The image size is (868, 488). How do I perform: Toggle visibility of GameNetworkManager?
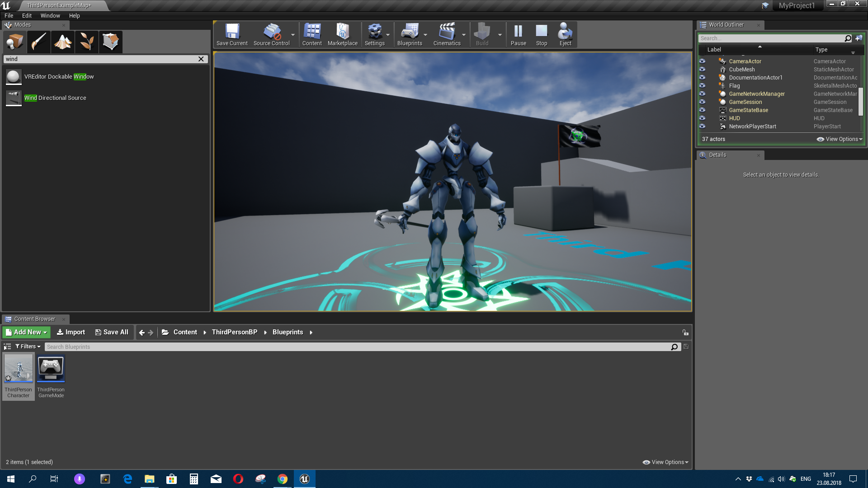[x=702, y=94]
